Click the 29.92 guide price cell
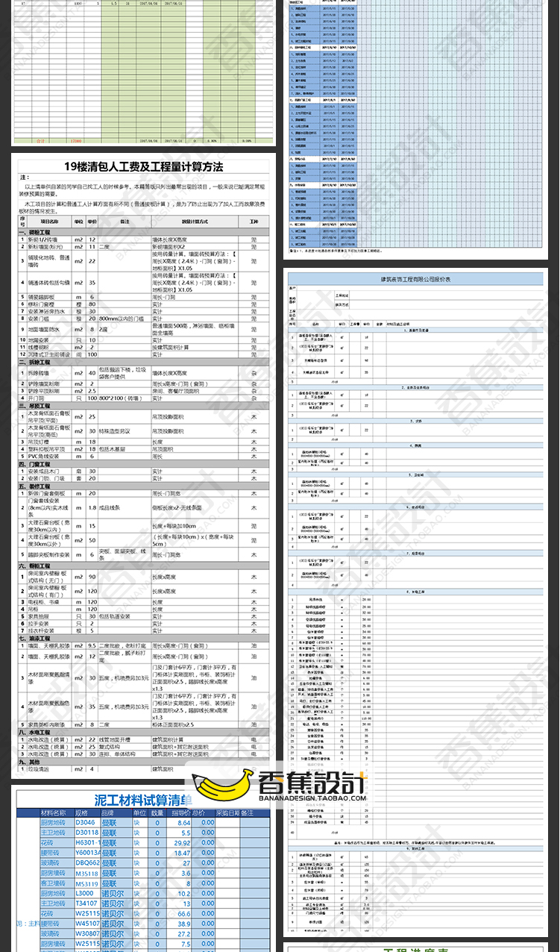Screen dimensions: 560x952 click(180, 843)
